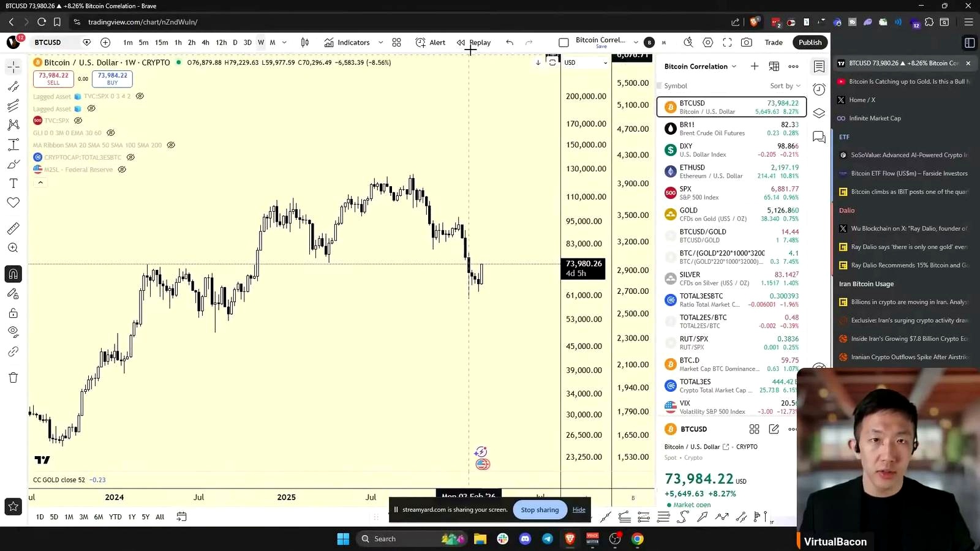The width and height of the screenshot is (980, 551).
Task: Open the indicator templates grid icon
Action: pyautogui.click(x=397, y=42)
